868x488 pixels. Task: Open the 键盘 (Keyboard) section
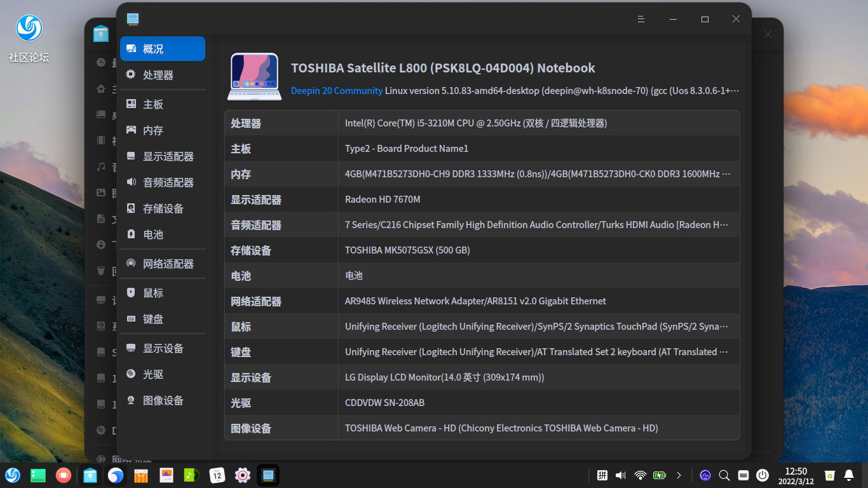tap(153, 319)
